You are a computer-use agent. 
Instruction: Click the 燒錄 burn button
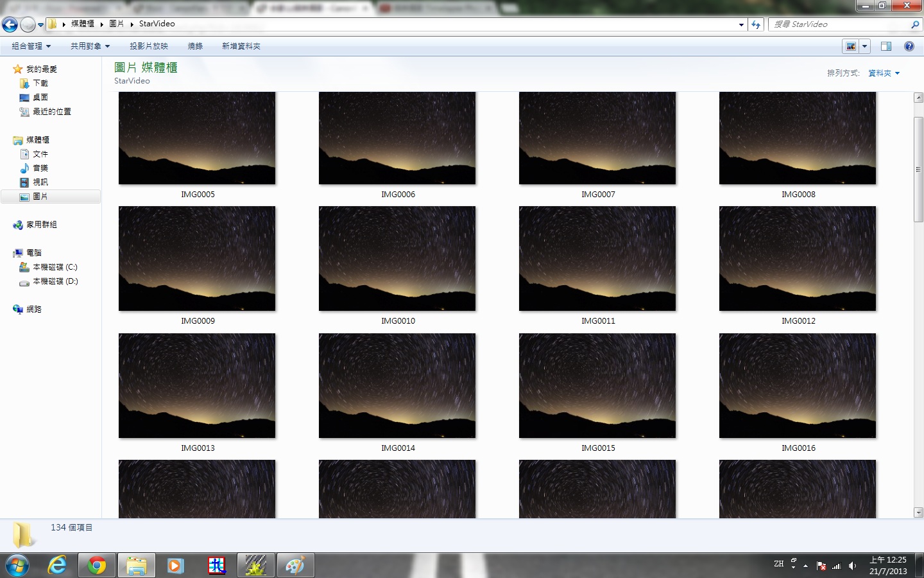(x=195, y=46)
